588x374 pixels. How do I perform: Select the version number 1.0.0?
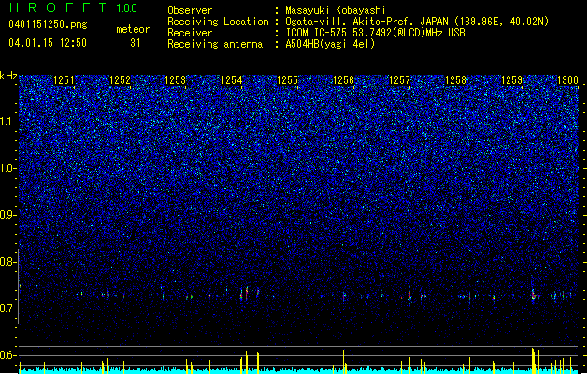click(127, 8)
